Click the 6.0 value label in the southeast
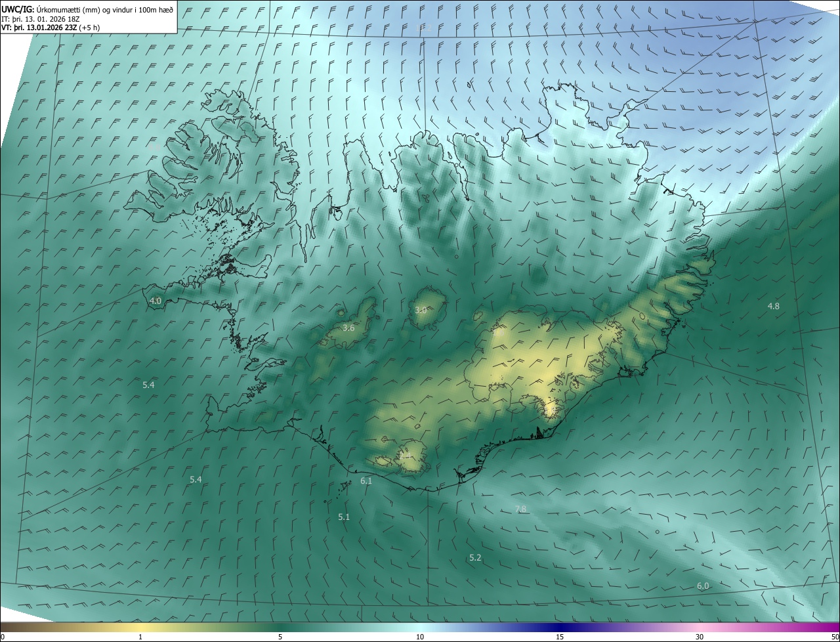The image size is (840, 642). click(x=703, y=586)
